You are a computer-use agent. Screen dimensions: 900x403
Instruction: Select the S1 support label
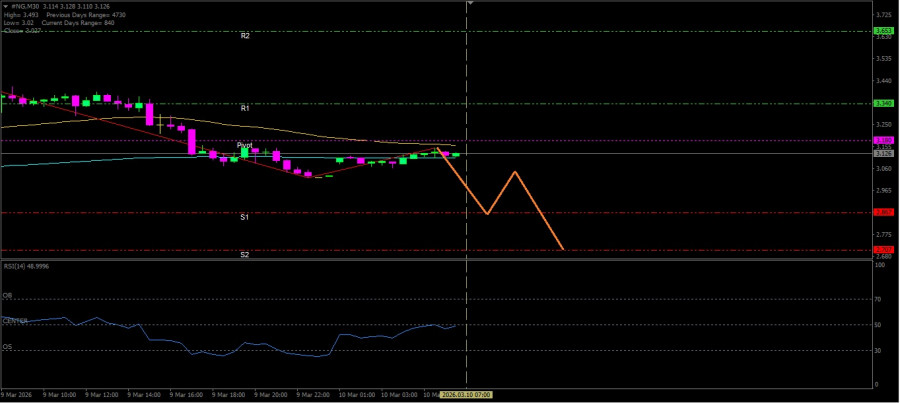point(245,216)
